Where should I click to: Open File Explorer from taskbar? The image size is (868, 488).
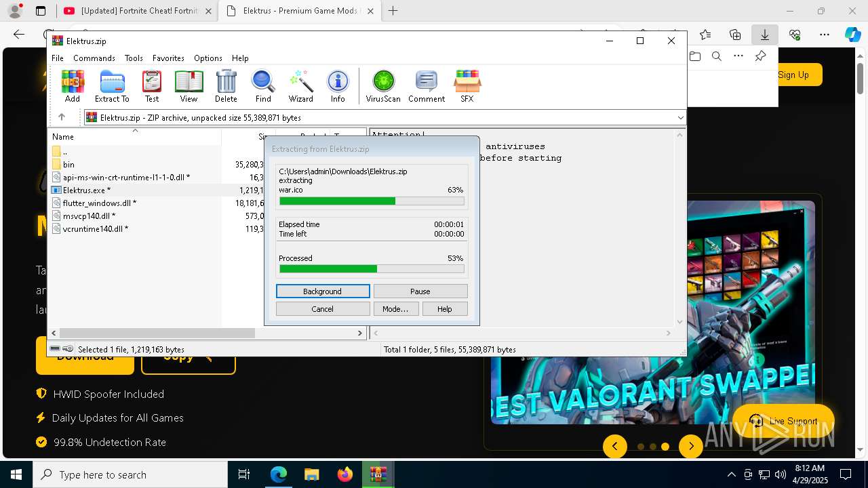click(x=312, y=474)
